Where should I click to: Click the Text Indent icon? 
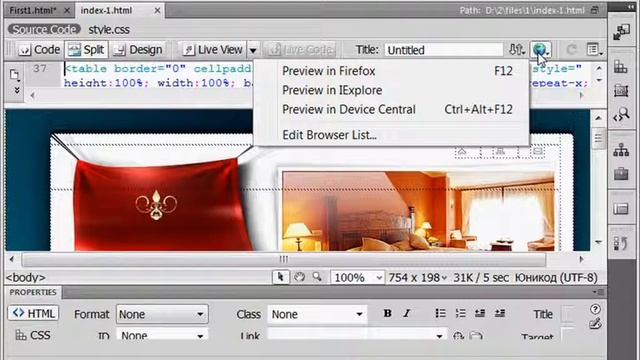tap(500, 313)
